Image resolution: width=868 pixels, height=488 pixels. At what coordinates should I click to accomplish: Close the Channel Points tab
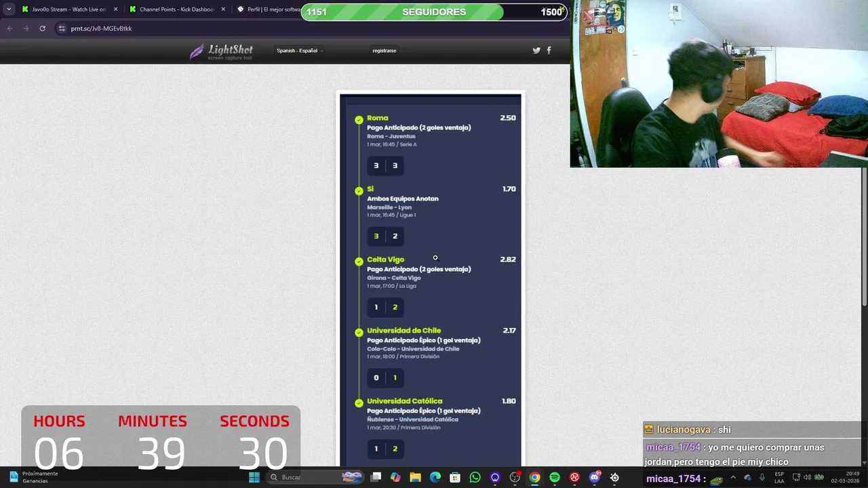coord(223,9)
